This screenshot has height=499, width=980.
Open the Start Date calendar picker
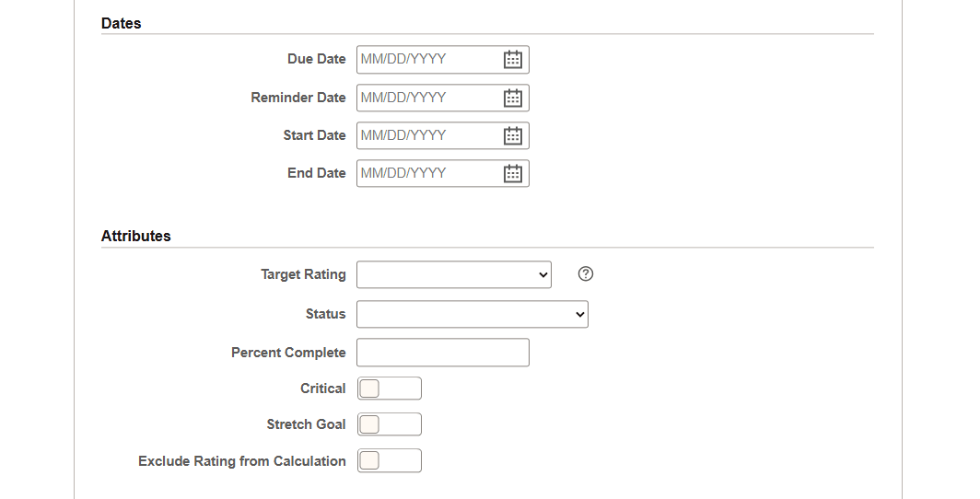[x=513, y=136]
